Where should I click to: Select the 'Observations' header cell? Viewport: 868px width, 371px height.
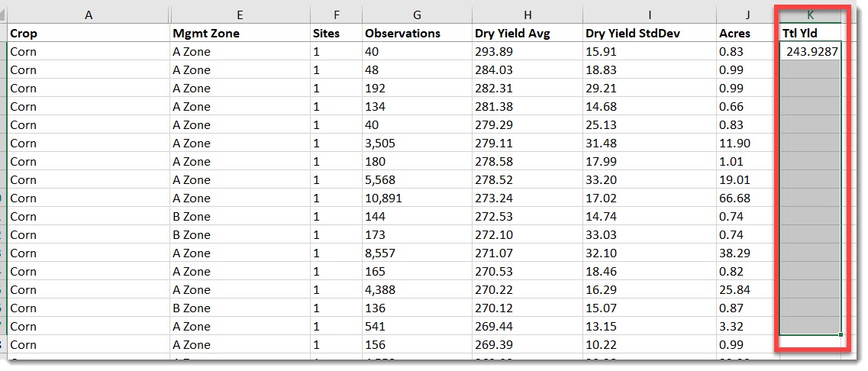(416, 33)
